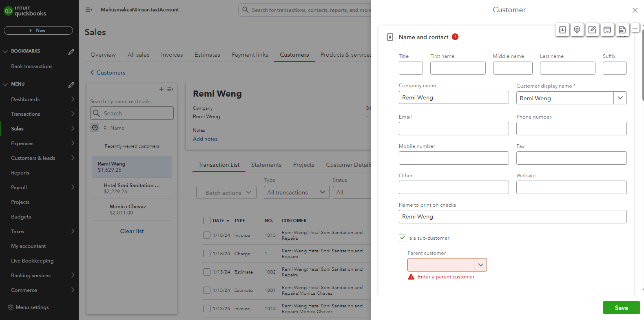Image resolution: width=644 pixels, height=320 pixels.
Task: Switch to the Invoices tab
Action: click(172, 55)
